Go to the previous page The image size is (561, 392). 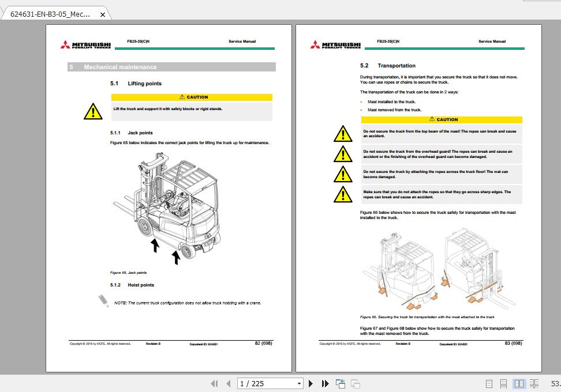pos(228,383)
